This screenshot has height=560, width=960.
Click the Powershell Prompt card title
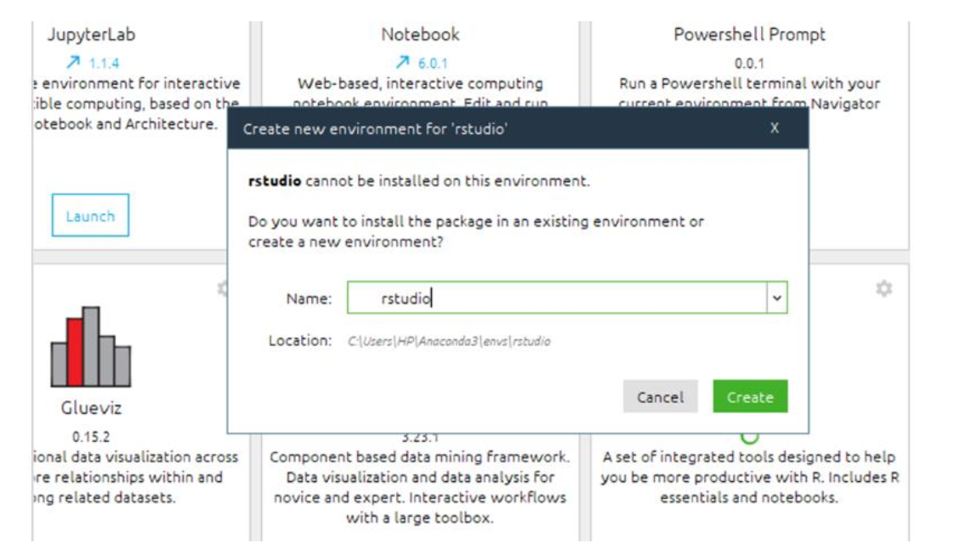749,34
